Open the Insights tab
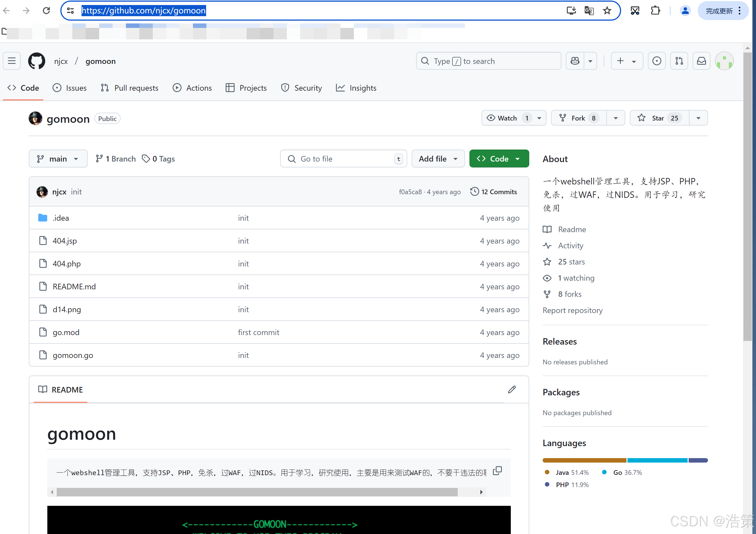This screenshot has width=756, height=534. (x=356, y=88)
